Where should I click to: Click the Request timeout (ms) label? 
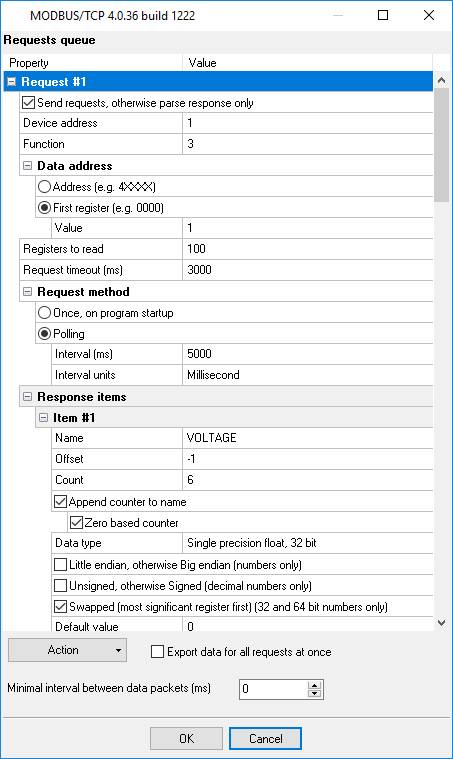tap(73, 270)
